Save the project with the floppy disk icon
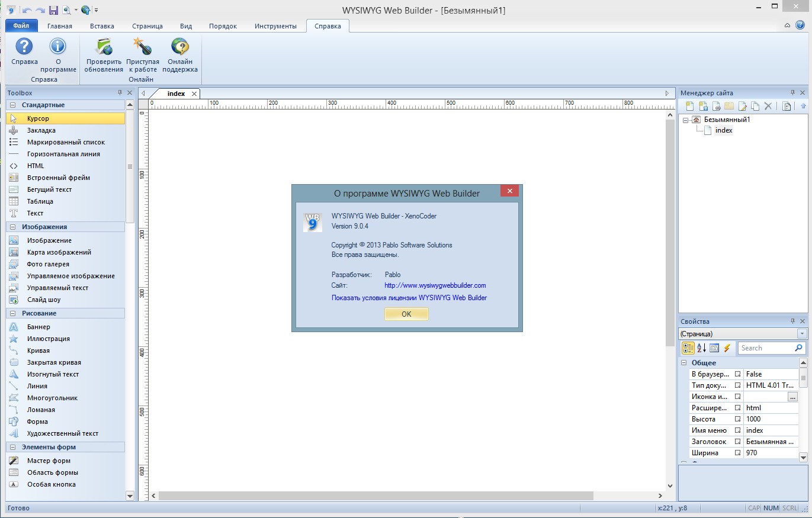 53,10
